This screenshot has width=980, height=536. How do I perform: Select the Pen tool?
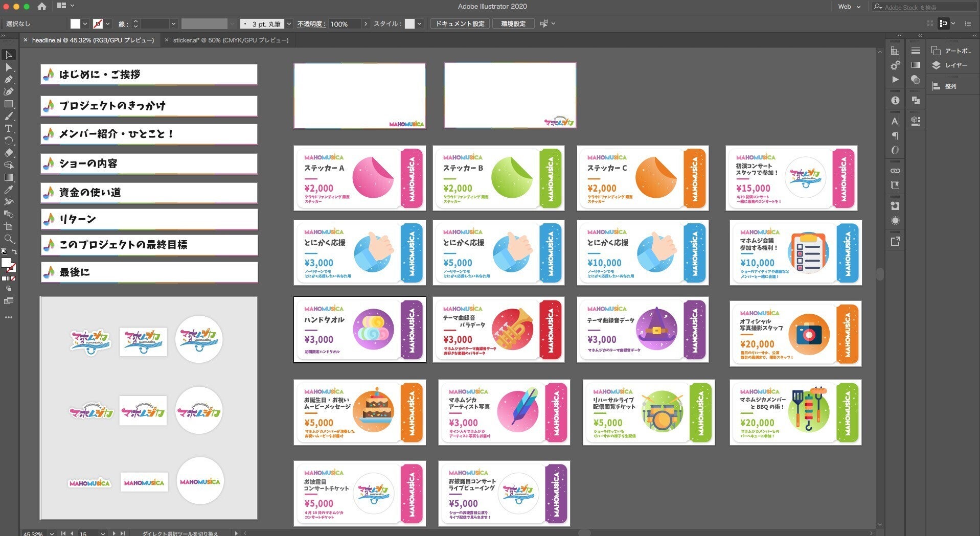9,79
